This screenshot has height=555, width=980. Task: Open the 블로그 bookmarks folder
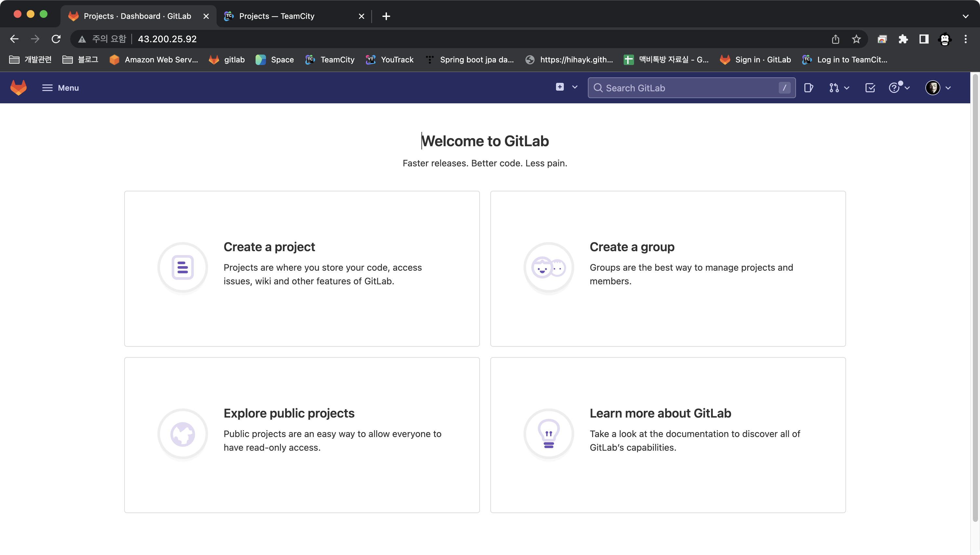(x=80, y=59)
